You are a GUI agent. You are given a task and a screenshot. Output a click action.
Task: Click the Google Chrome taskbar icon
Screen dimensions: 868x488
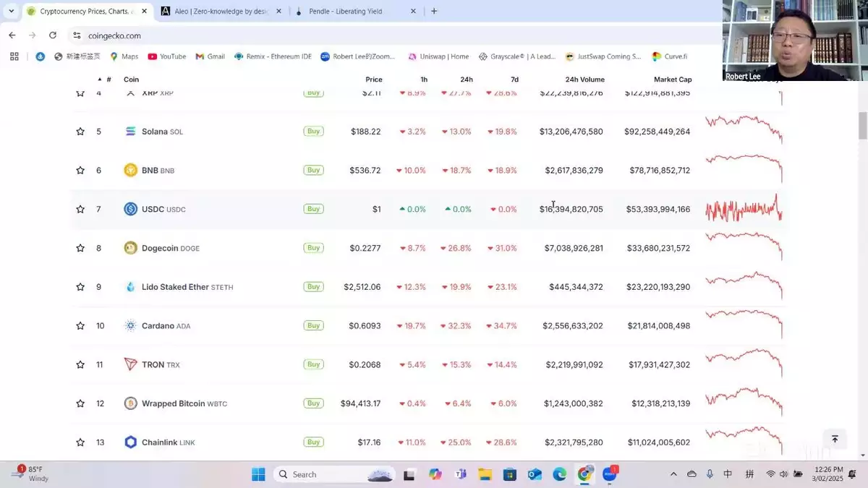[584, 474]
